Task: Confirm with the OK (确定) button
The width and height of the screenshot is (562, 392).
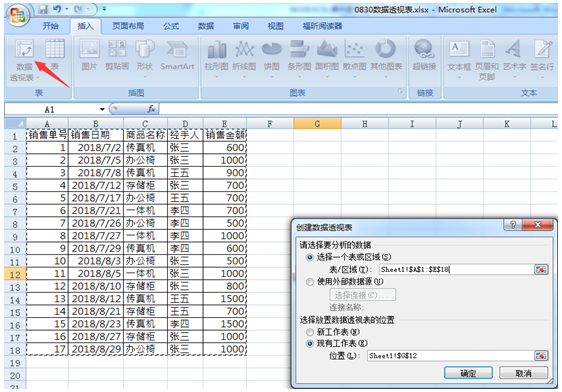Action: click(x=468, y=373)
